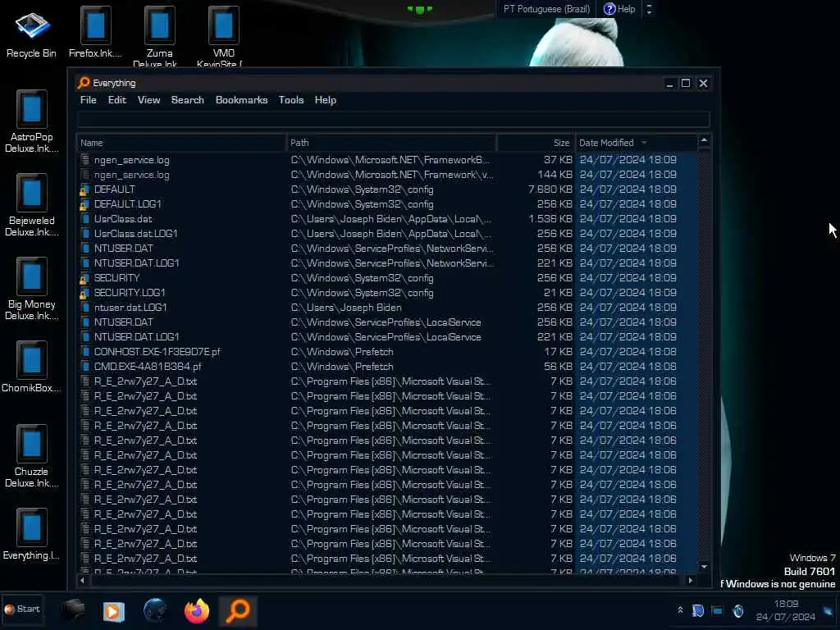Select the SECURITY file row
840x630 pixels.
click(387, 278)
